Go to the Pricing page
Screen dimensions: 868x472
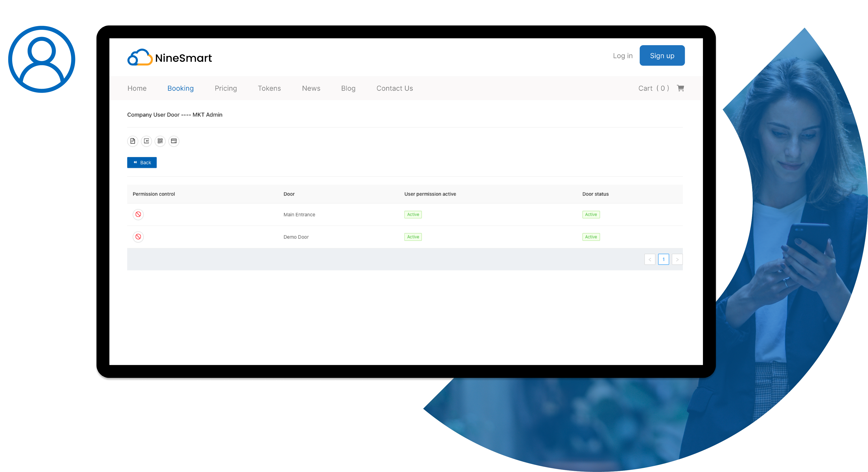point(226,88)
